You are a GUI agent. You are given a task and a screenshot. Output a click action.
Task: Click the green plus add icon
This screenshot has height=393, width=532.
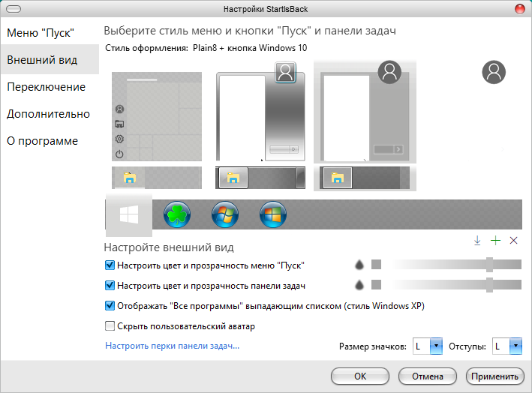pos(495,241)
